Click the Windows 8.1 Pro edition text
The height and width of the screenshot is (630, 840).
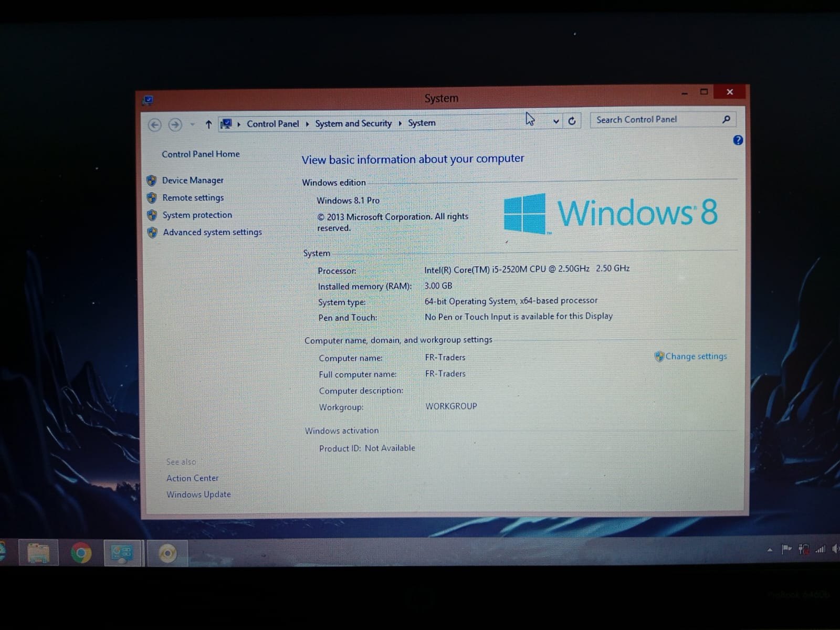point(348,200)
